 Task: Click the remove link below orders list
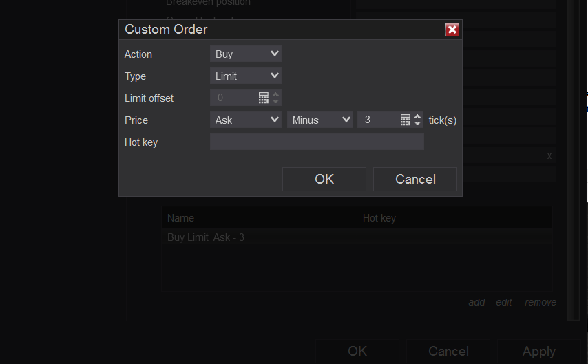[x=540, y=302]
